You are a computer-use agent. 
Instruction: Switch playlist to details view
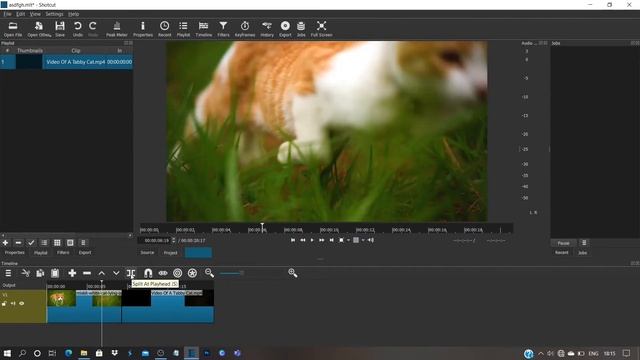coord(44,243)
